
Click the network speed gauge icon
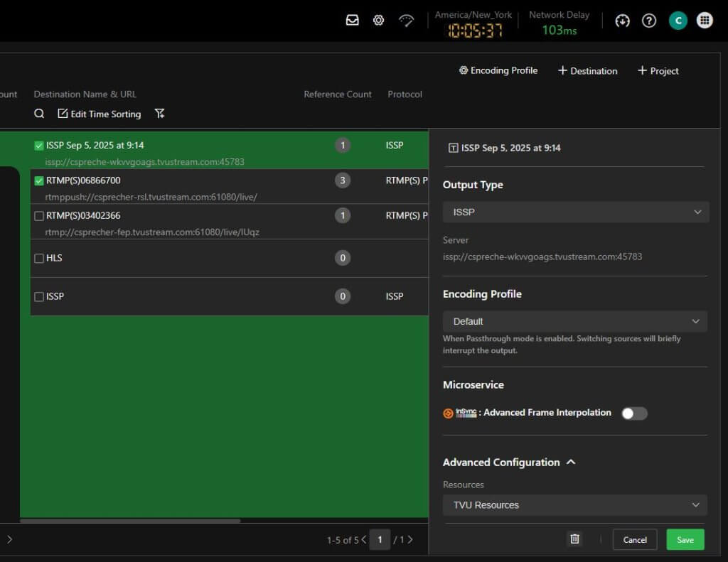coord(406,21)
